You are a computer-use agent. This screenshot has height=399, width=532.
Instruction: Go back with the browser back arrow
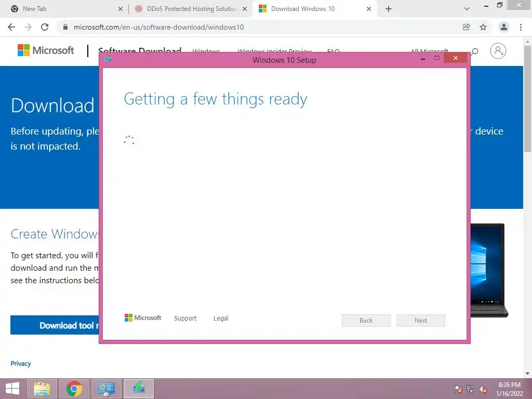(x=11, y=27)
